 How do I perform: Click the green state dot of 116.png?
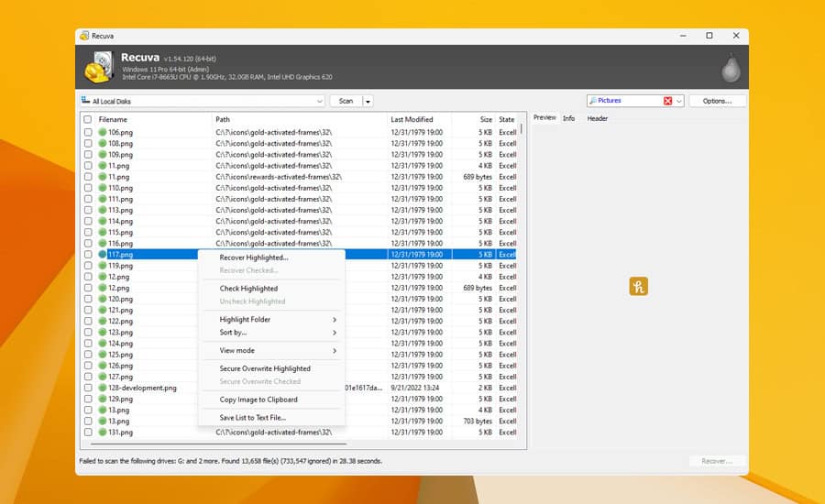[x=103, y=243]
